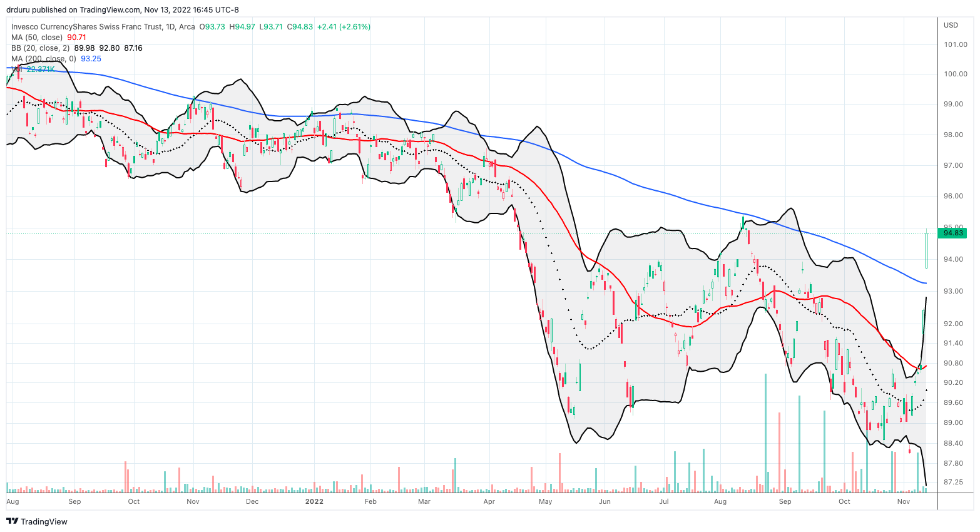Click the 96.00 price axis label
980x532 pixels.
click(x=953, y=196)
